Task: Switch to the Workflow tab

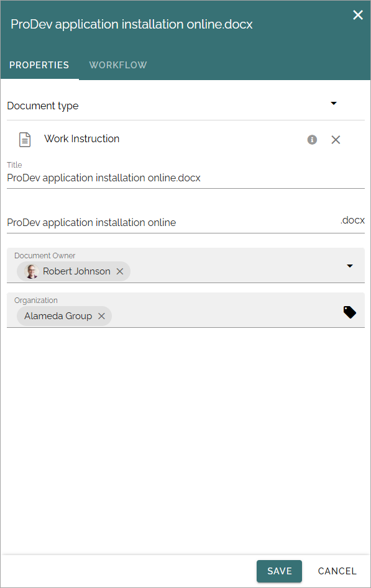Action: 118,65
